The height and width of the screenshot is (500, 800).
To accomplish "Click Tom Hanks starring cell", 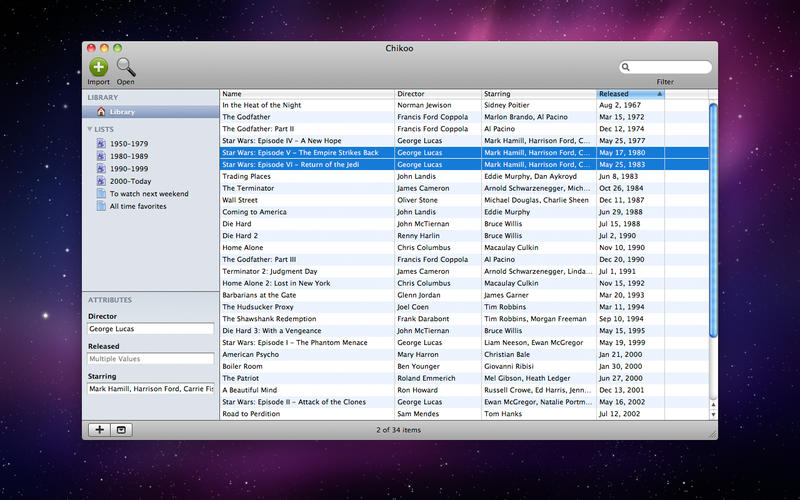I will [x=503, y=414].
